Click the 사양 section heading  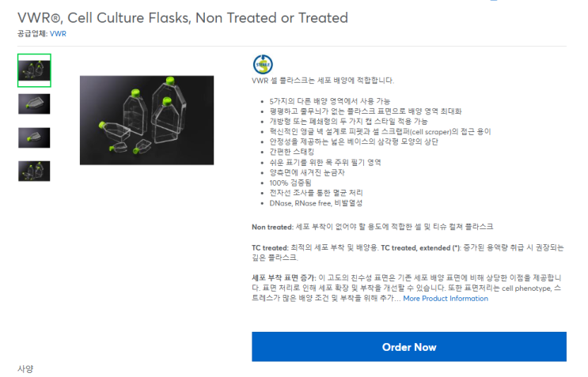26,369
